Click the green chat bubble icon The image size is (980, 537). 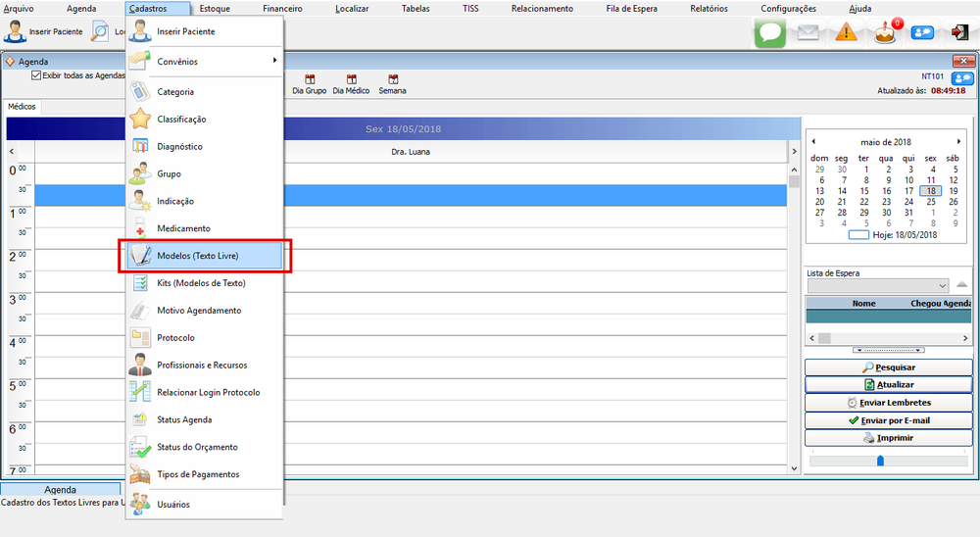[x=770, y=32]
